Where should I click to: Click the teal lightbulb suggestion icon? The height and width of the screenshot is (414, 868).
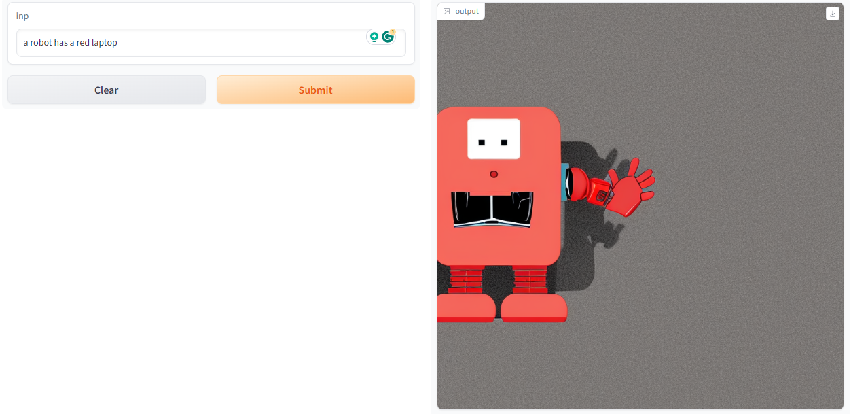click(374, 37)
